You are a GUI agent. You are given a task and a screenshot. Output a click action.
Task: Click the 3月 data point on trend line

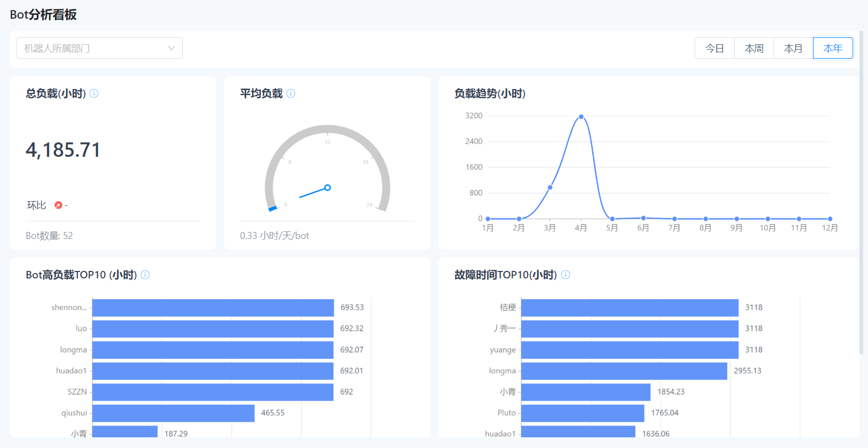(550, 187)
